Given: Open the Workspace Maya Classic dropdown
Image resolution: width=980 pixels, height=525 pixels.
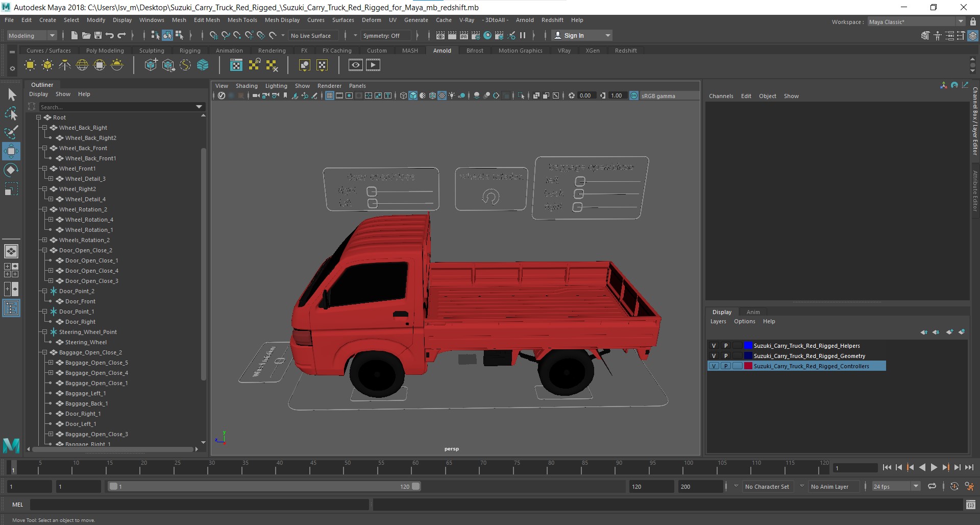Looking at the screenshot, I should click(x=917, y=22).
